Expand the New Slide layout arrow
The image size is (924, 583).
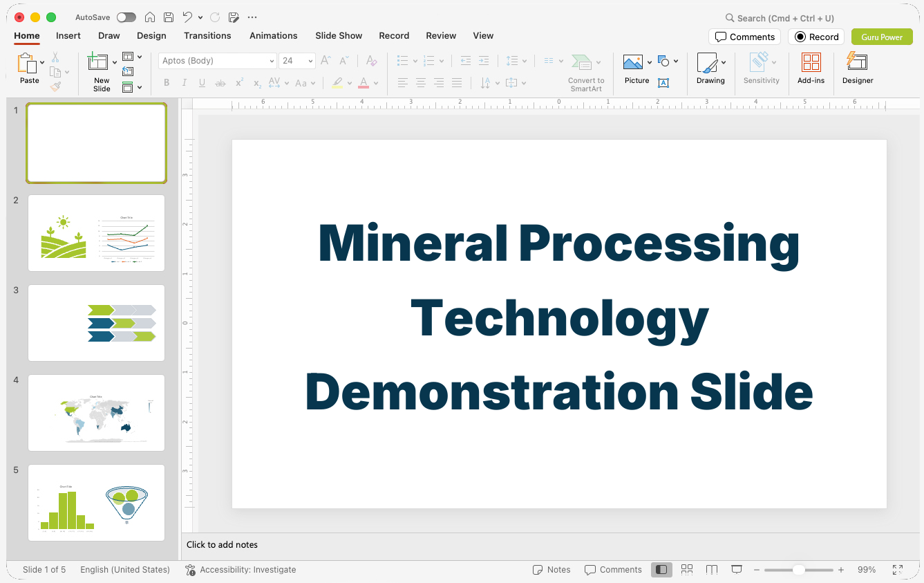pos(115,62)
